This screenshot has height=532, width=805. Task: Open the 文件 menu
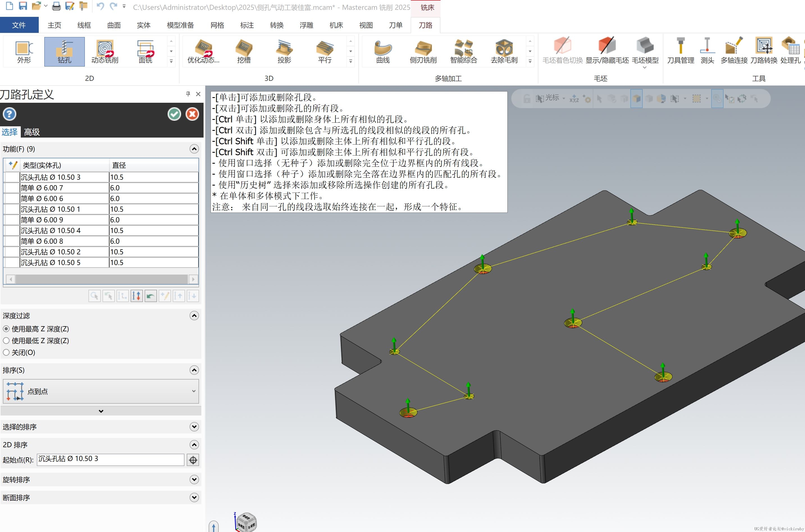point(19,25)
